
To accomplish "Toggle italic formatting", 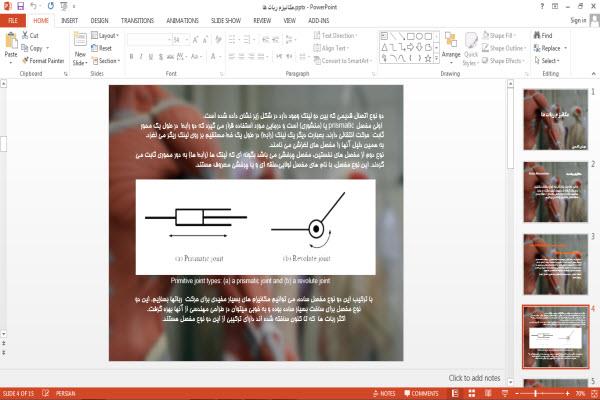I will point(141,57).
